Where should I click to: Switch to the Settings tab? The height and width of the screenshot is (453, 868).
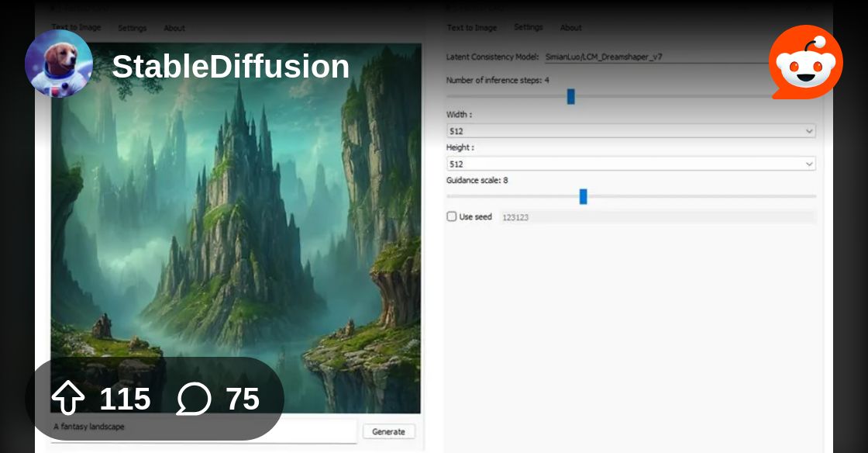(133, 28)
